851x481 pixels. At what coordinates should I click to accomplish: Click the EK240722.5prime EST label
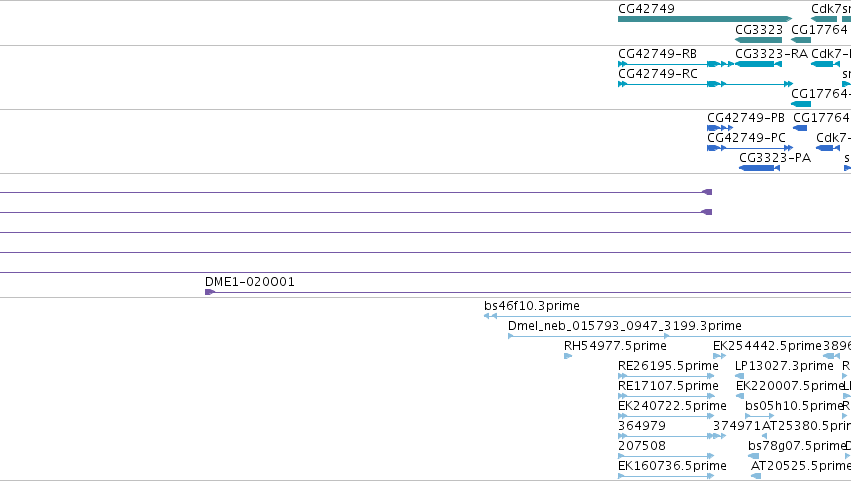[x=672, y=406]
